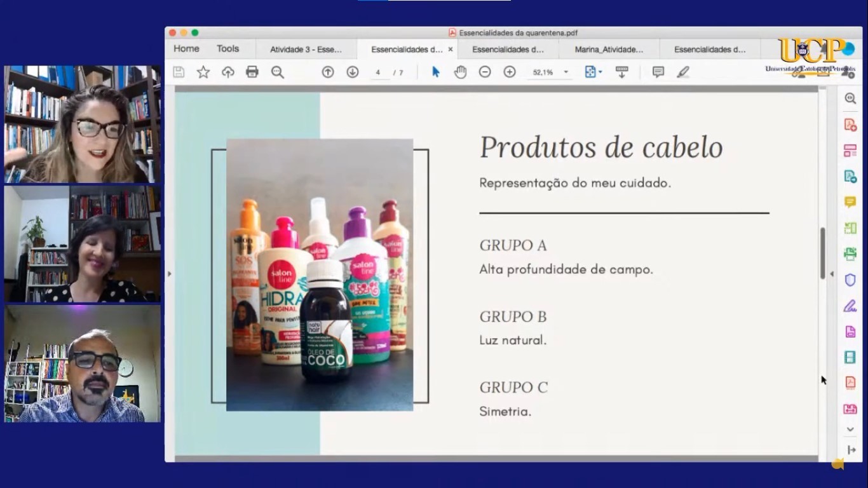This screenshot has height=488, width=868.
Task: Select the Hand pan tool
Action: [x=460, y=72]
